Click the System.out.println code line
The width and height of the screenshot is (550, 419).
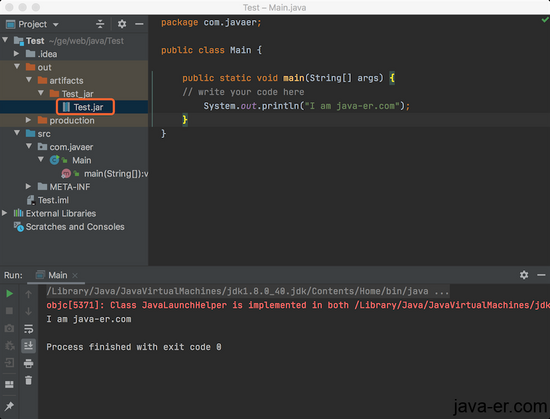pyautogui.click(x=306, y=106)
